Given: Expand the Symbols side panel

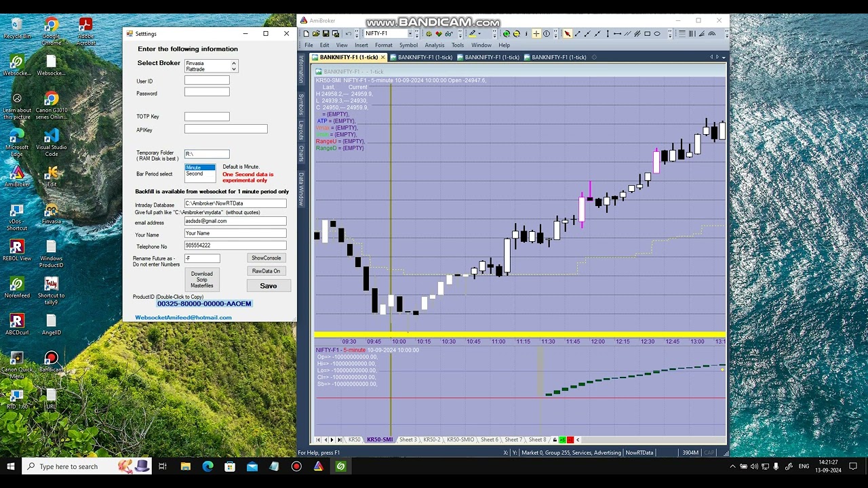Looking at the screenshot, I should coord(301,104).
